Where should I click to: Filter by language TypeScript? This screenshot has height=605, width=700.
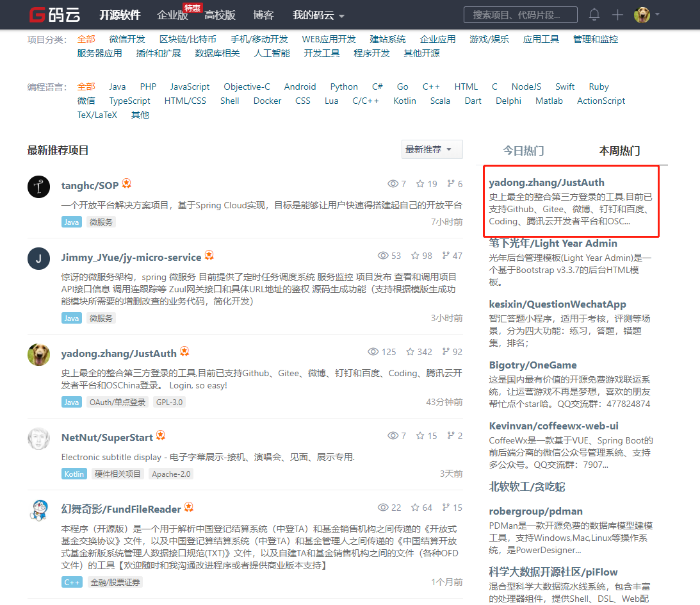(130, 101)
